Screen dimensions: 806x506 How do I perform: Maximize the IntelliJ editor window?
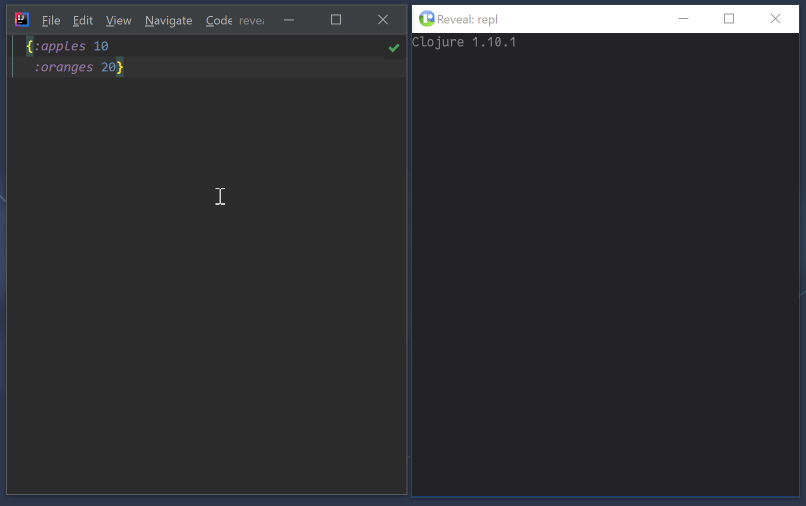(336, 20)
